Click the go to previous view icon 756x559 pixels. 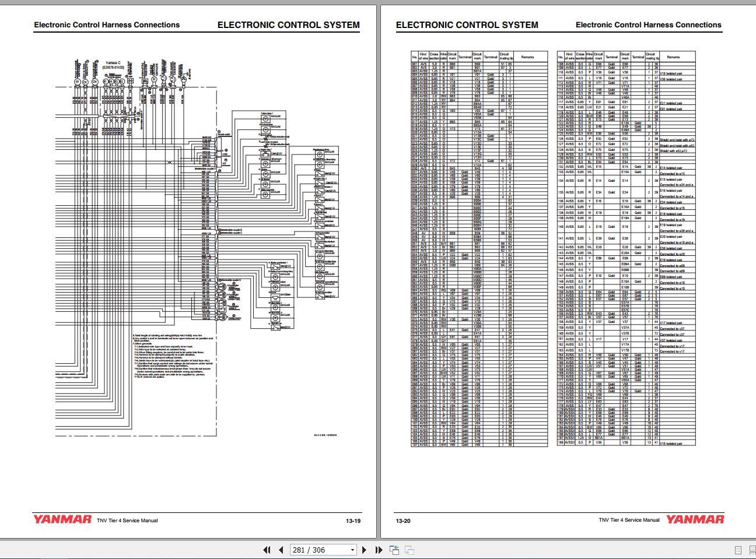[394, 550]
